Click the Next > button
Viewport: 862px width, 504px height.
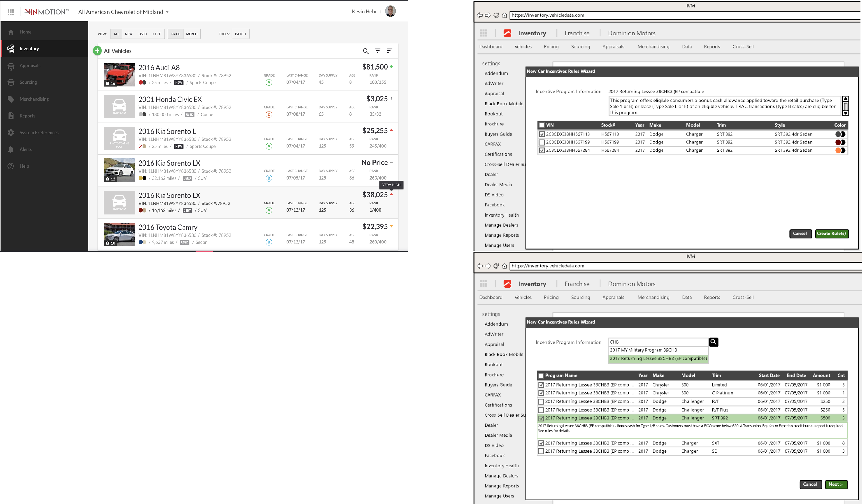coord(836,484)
